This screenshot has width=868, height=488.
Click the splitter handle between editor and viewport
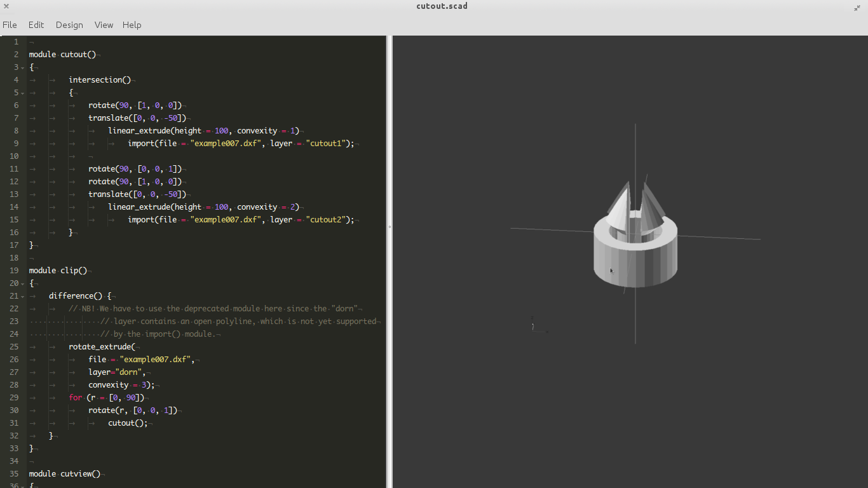[x=390, y=226]
